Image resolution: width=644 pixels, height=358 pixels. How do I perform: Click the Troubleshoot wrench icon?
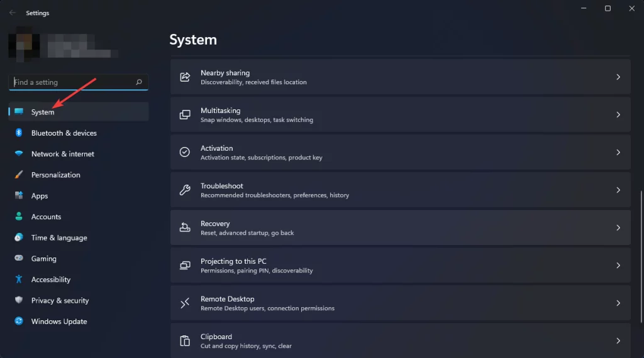[185, 190]
